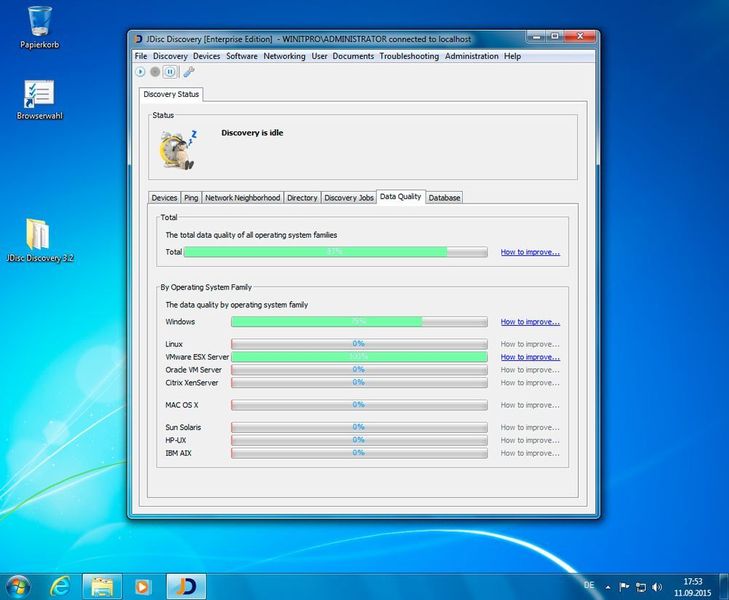The image size is (729, 600).
Task: Click How to improve next to IBM AIX
Action: [530, 454]
